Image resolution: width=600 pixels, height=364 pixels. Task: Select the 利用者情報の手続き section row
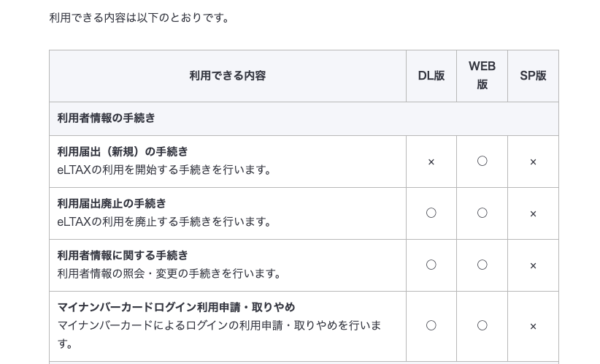click(x=304, y=118)
